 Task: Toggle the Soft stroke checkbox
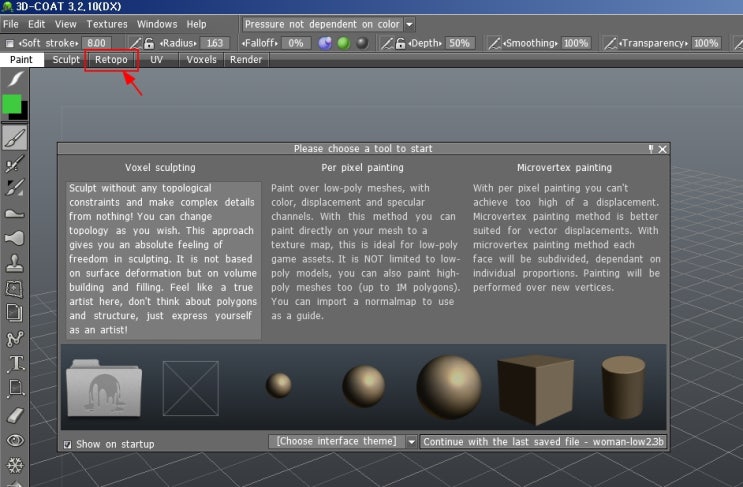[9, 43]
